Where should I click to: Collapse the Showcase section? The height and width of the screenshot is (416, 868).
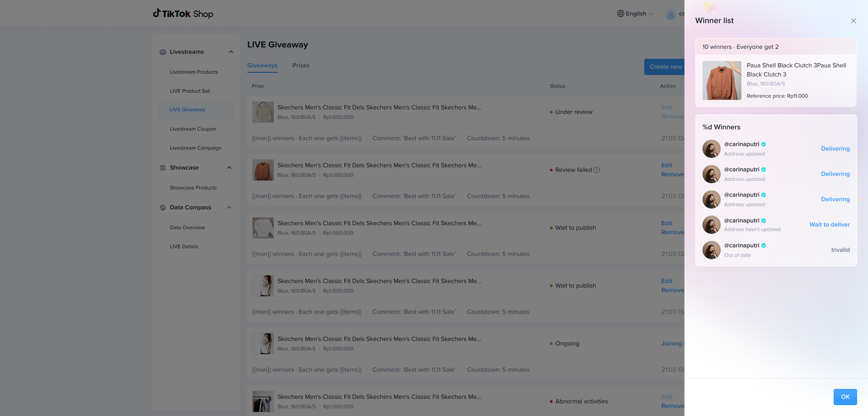tap(229, 168)
